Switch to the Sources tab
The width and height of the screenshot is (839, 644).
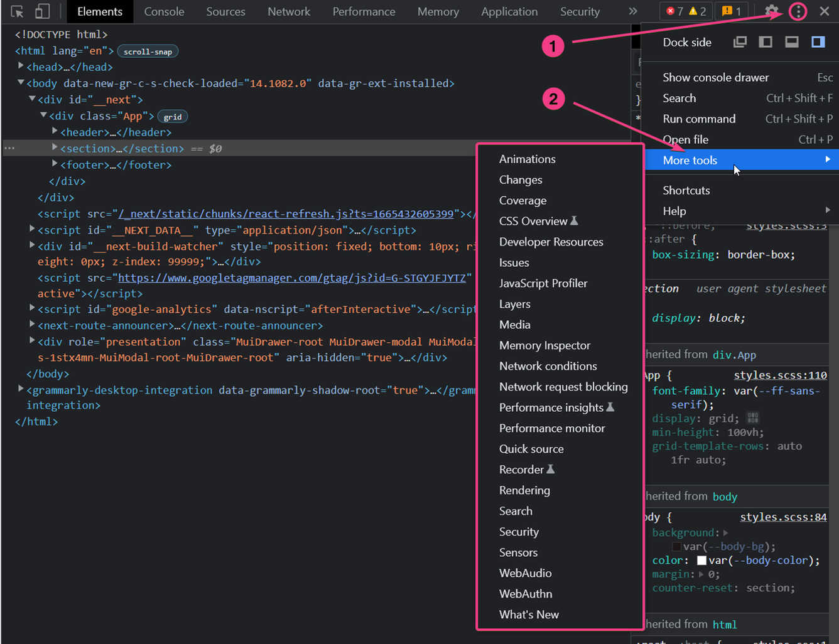[226, 11]
